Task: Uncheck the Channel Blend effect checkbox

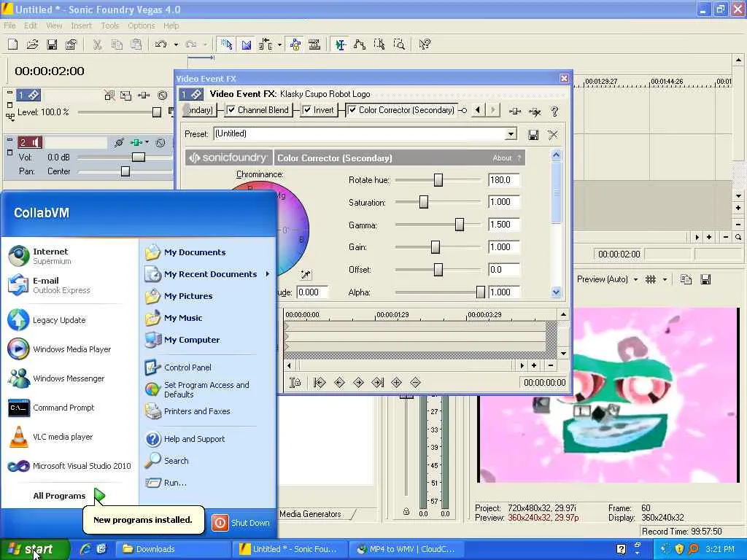Action: coord(231,110)
